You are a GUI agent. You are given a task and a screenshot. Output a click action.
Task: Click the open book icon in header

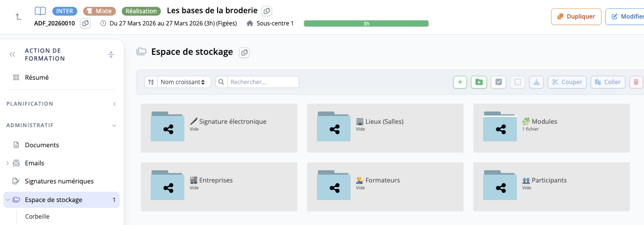pos(40,11)
